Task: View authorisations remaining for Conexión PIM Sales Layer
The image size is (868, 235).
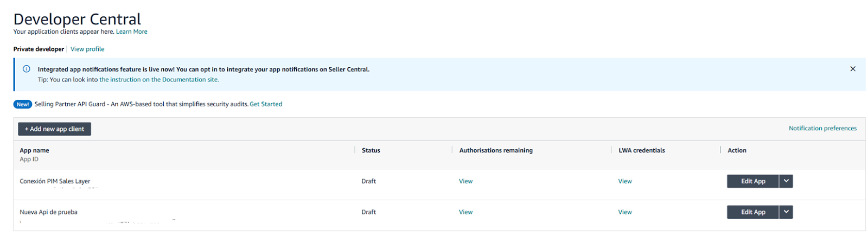Action: (x=465, y=181)
